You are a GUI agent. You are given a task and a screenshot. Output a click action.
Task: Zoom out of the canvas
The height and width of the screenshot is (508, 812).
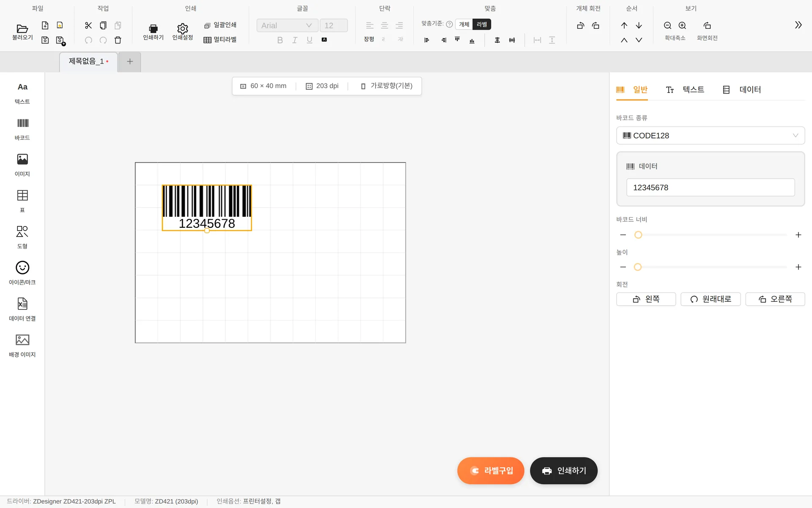[x=668, y=25]
